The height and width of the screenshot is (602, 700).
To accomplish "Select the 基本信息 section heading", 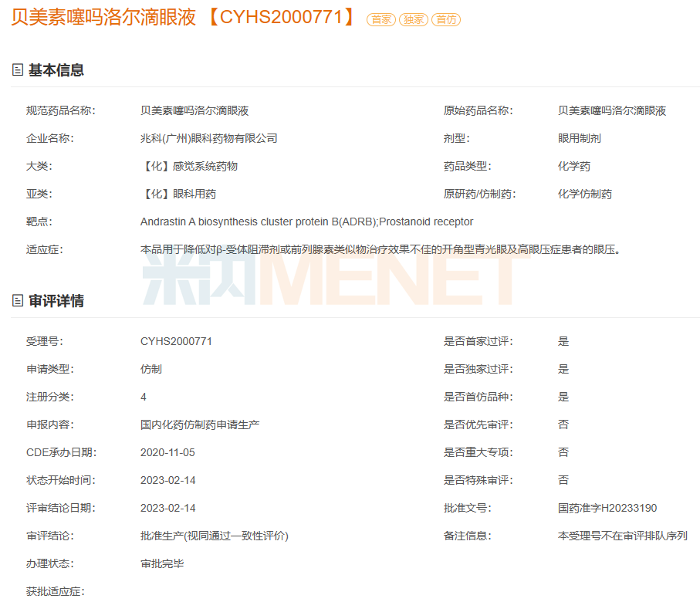I will (56, 70).
